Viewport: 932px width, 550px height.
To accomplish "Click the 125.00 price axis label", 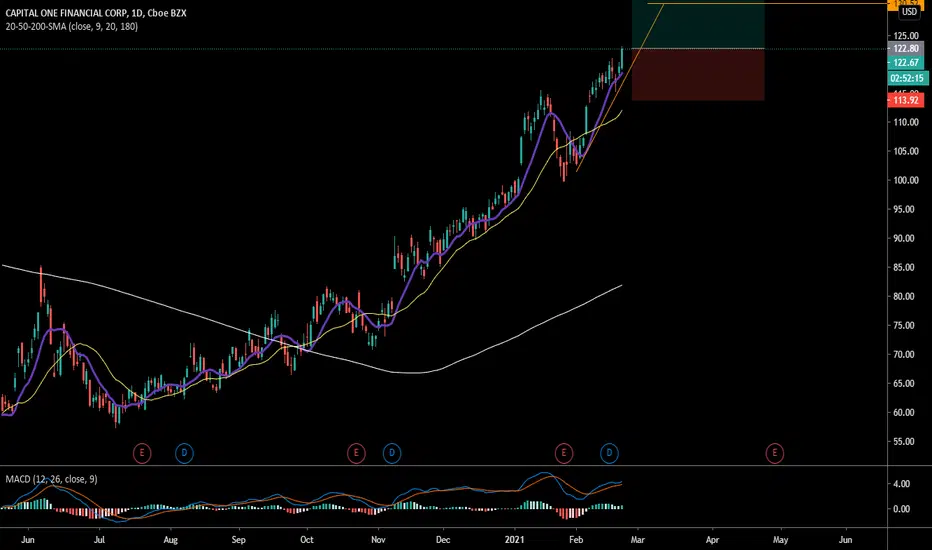I will point(906,36).
